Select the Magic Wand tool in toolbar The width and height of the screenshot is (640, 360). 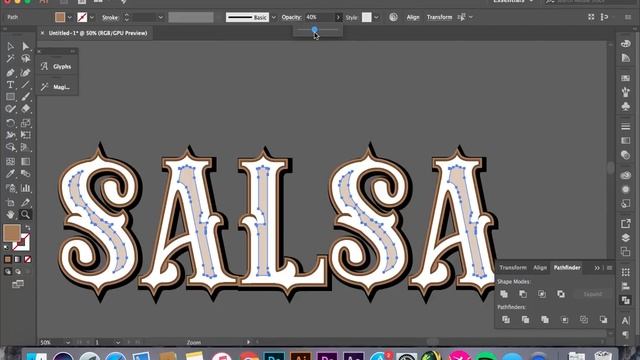tap(10, 59)
